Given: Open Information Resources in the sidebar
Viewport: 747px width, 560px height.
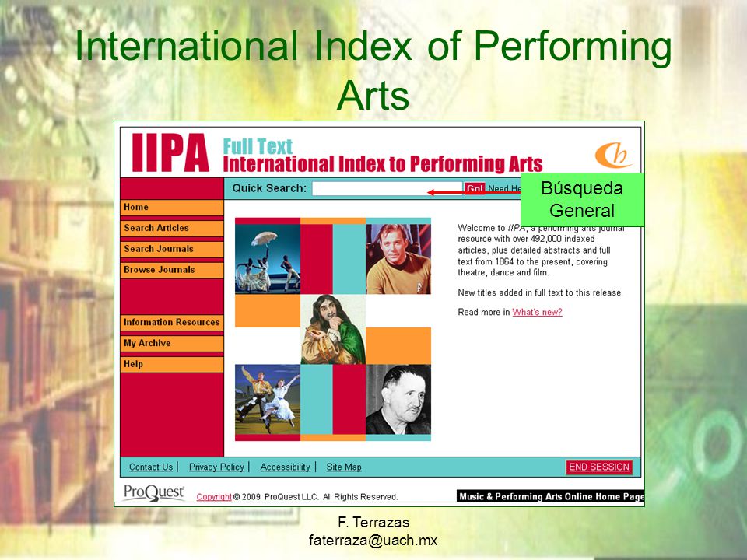Looking at the screenshot, I should tap(171, 322).
